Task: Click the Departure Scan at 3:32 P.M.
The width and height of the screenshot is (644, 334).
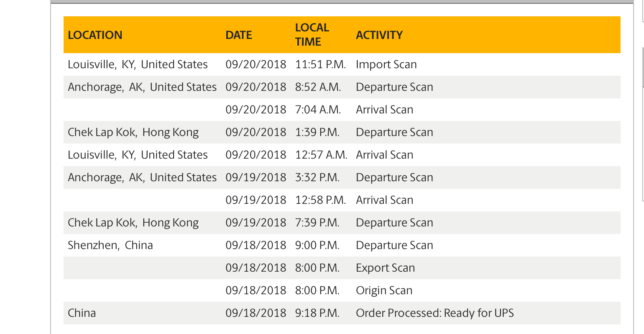Action: coord(394,177)
